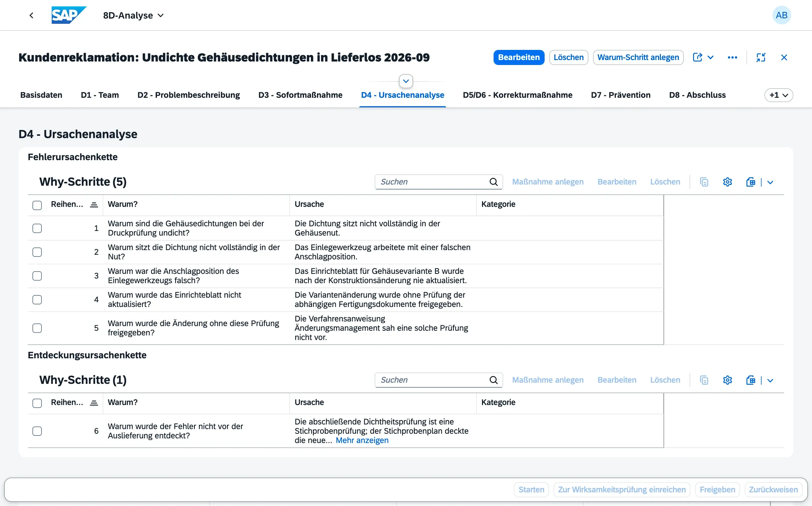Tick checkbox for Why-step row 2

click(x=37, y=252)
